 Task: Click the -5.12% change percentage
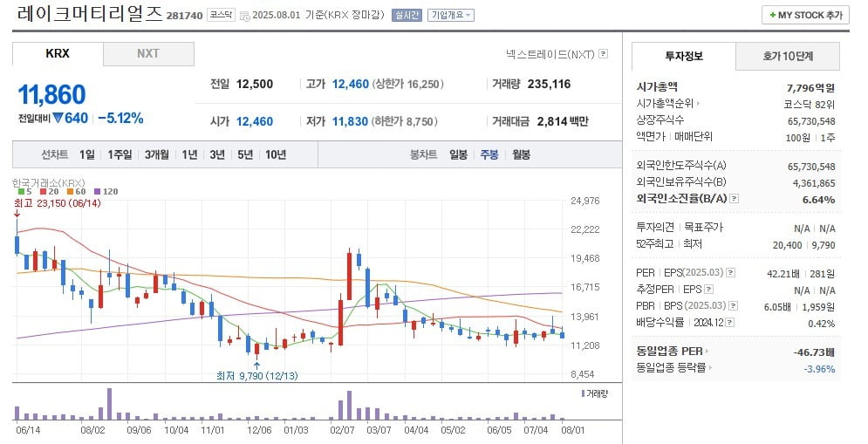tap(120, 118)
